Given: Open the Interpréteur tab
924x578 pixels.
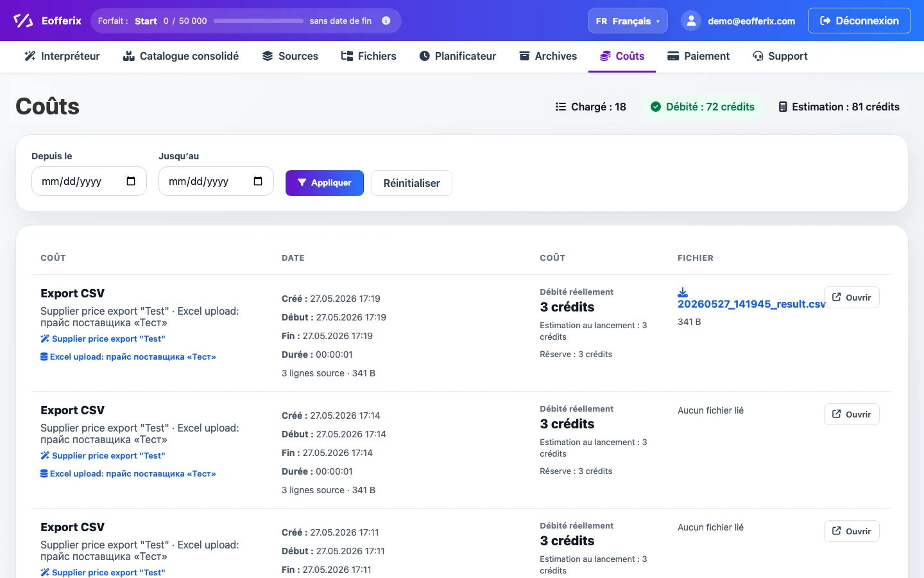Looking at the screenshot, I should coord(62,56).
